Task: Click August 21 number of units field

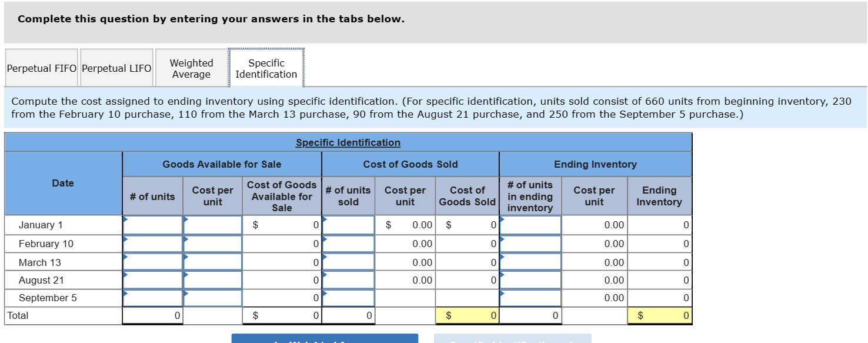Action: tap(152, 280)
